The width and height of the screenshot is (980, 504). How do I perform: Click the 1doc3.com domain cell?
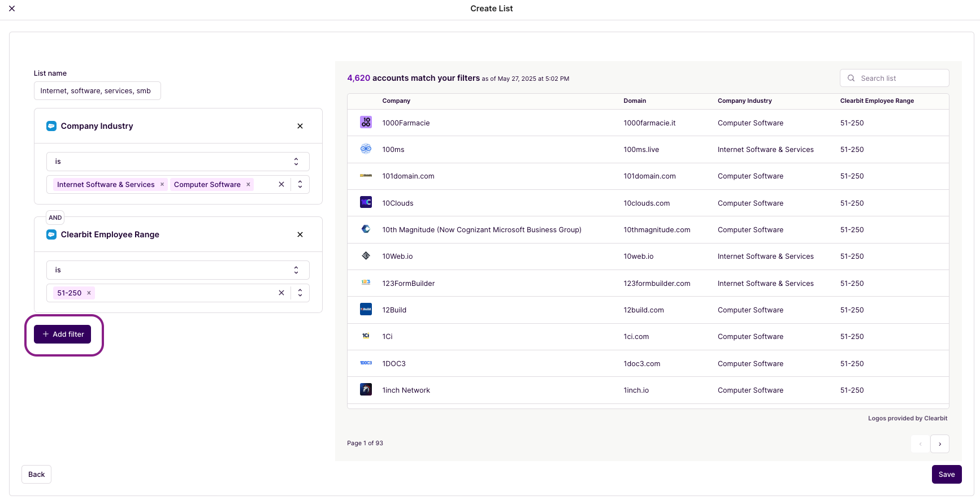click(x=641, y=364)
